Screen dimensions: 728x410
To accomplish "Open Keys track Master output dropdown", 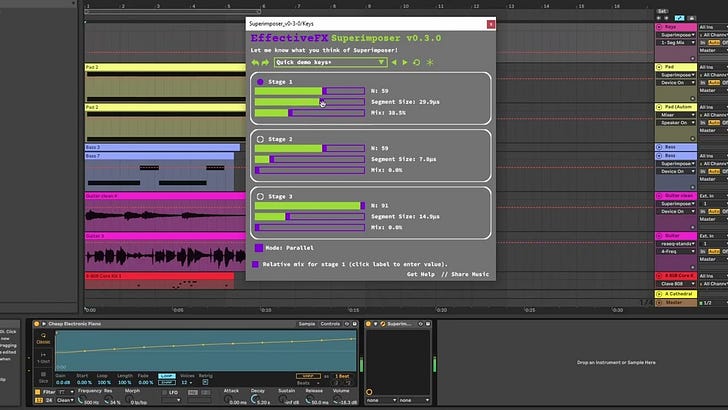I will tap(713, 50).
